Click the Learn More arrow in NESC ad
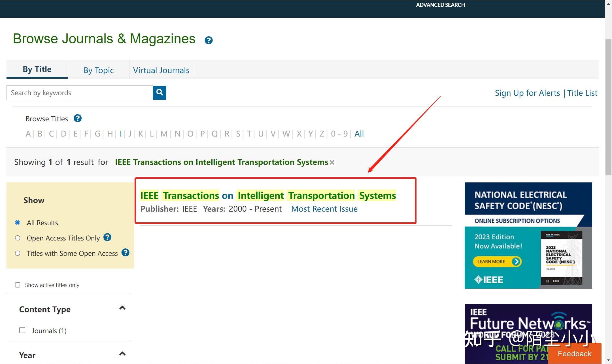The image size is (612, 364). [516, 261]
